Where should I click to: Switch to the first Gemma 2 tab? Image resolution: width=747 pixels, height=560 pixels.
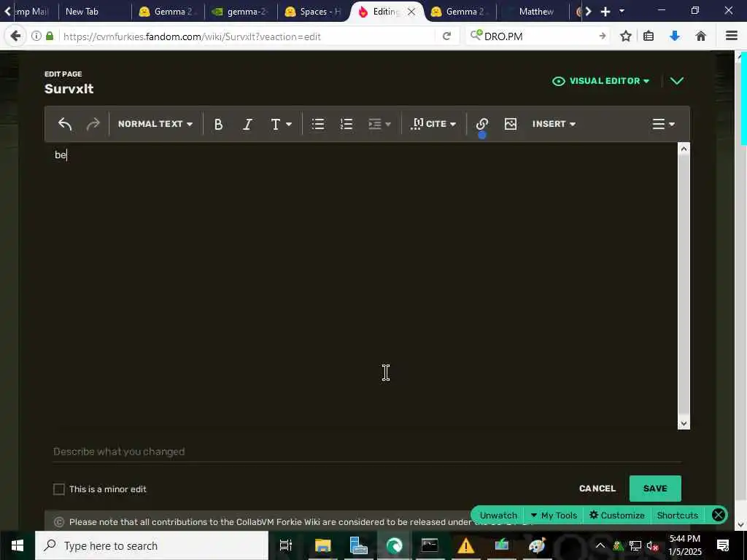point(168,12)
